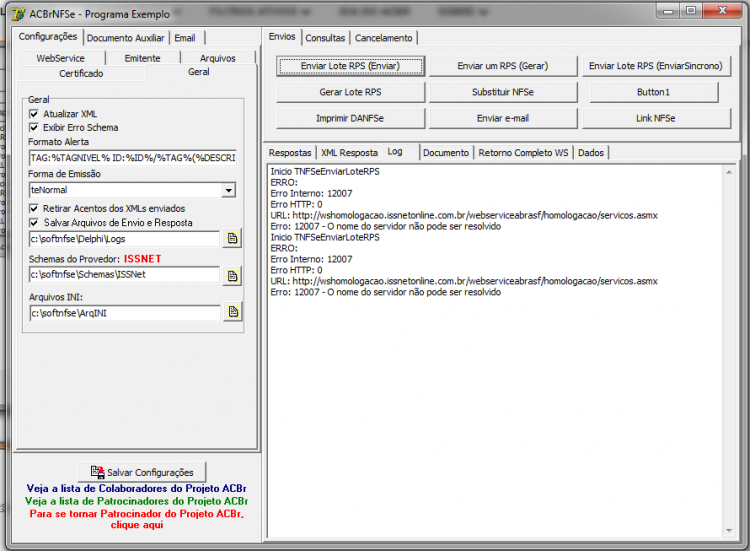Screen dimensions: 750x551
Task: Switch to the Consultas tab
Action: (x=325, y=38)
